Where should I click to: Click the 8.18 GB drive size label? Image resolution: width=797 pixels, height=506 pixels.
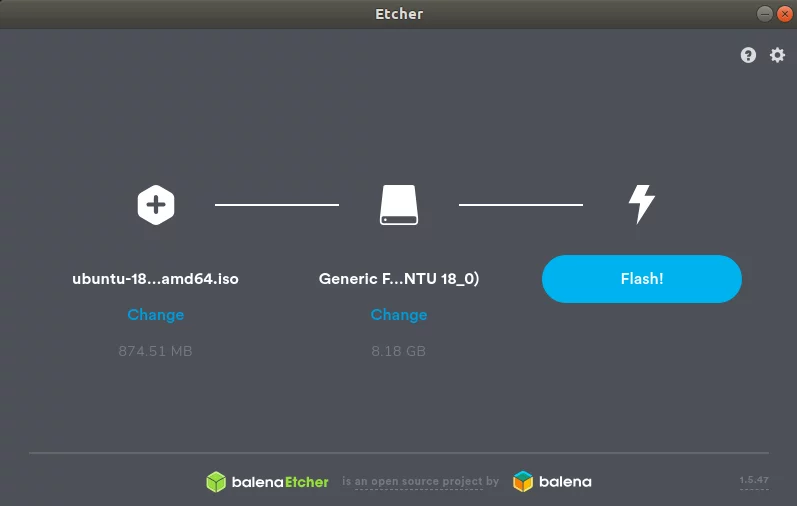[398, 351]
